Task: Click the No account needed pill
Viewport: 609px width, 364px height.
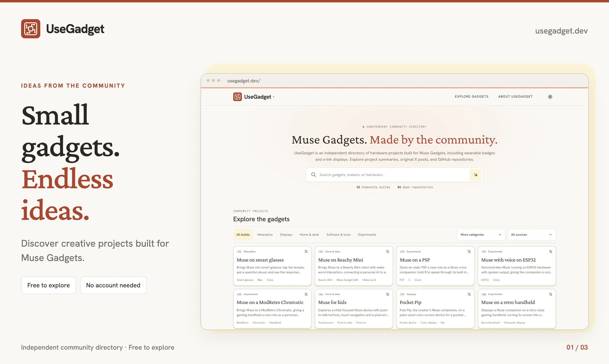Action: tap(113, 285)
